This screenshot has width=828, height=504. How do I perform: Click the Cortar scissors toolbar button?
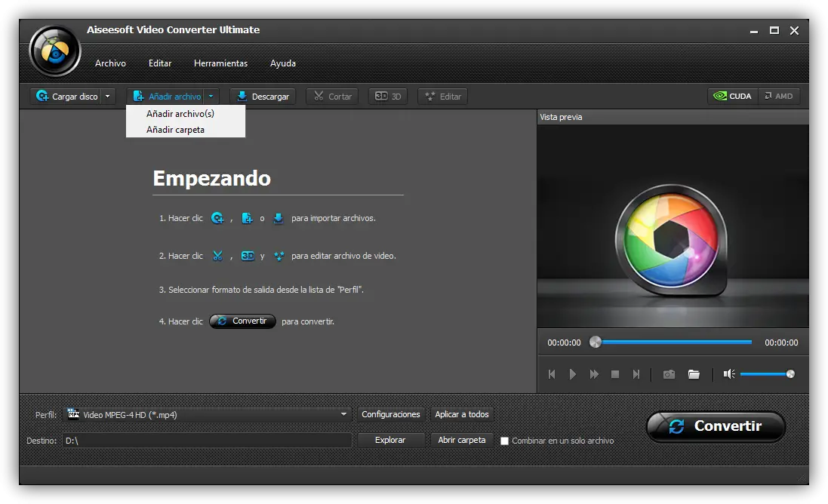(332, 97)
